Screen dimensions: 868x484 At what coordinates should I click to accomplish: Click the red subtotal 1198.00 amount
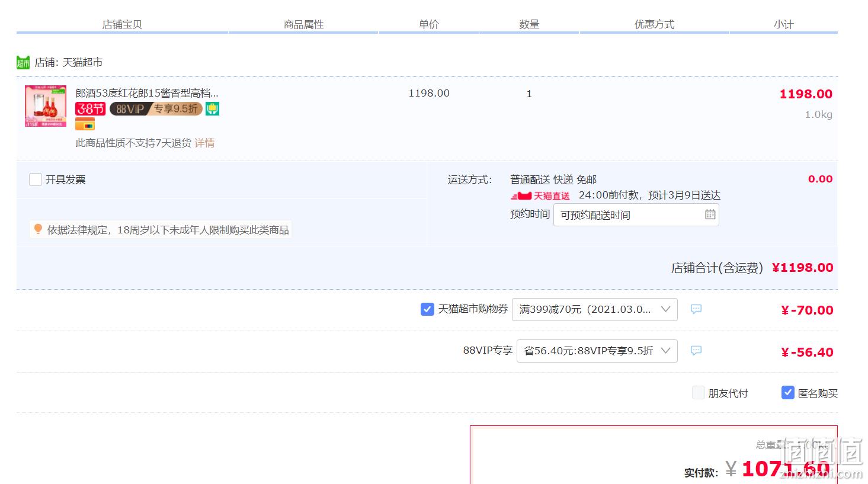click(806, 94)
